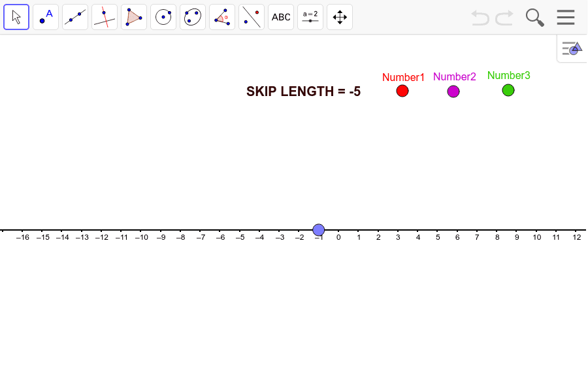
Task: Select the Circle with Center tool
Action: coord(163,17)
